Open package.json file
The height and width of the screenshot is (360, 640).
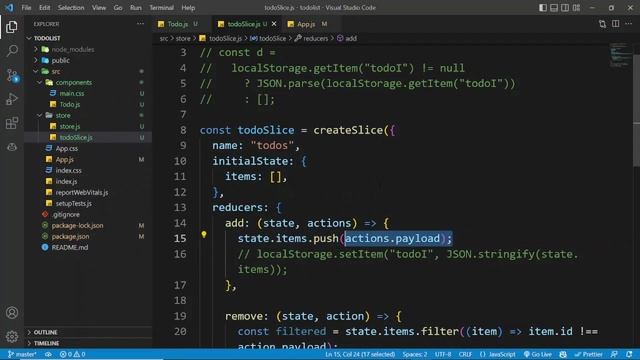(70, 237)
